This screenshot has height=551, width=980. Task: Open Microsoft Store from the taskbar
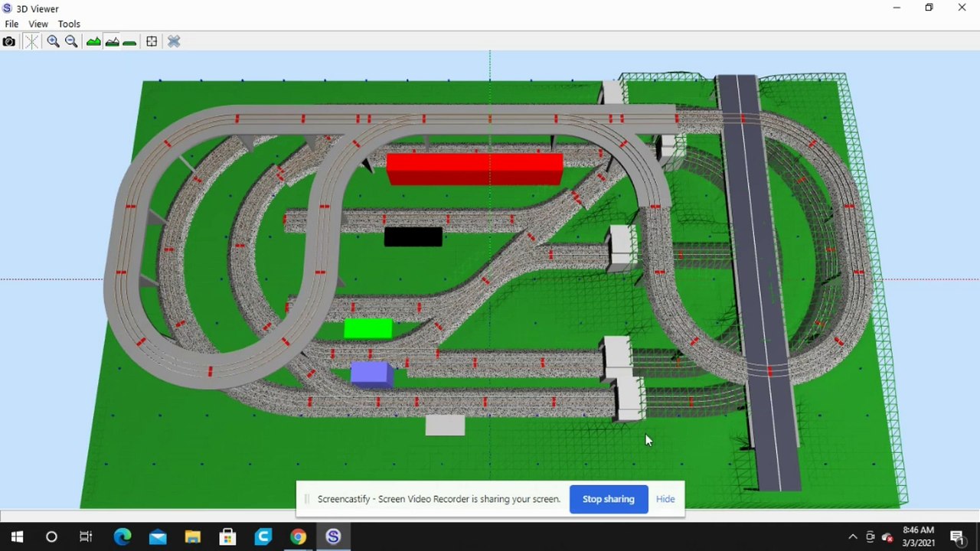tap(227, 537)
